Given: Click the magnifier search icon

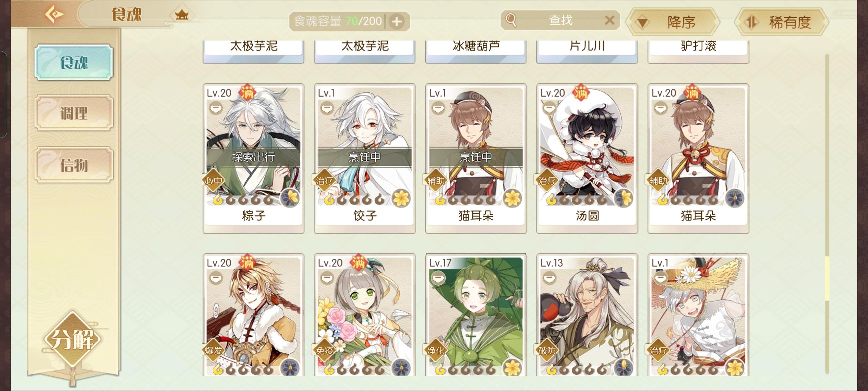Looking at the screenshot, I should (511, 20).
